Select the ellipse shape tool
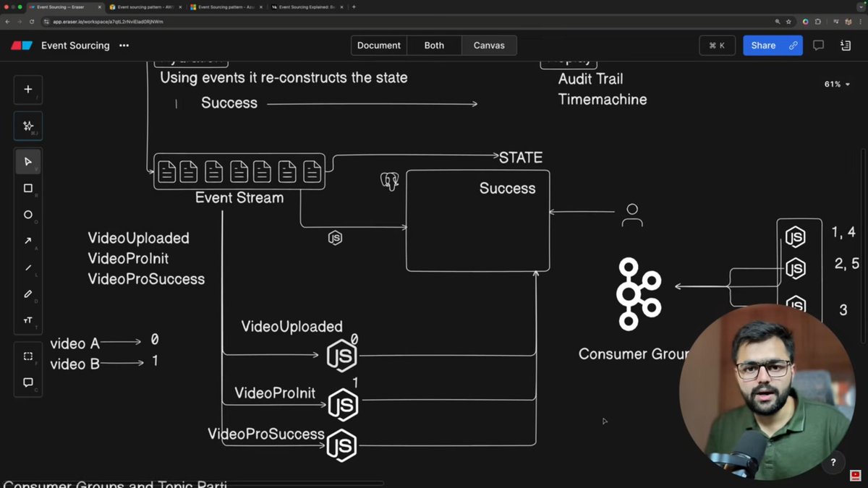The width and height of the screenshot is (868, 488). tap(27, 215)
